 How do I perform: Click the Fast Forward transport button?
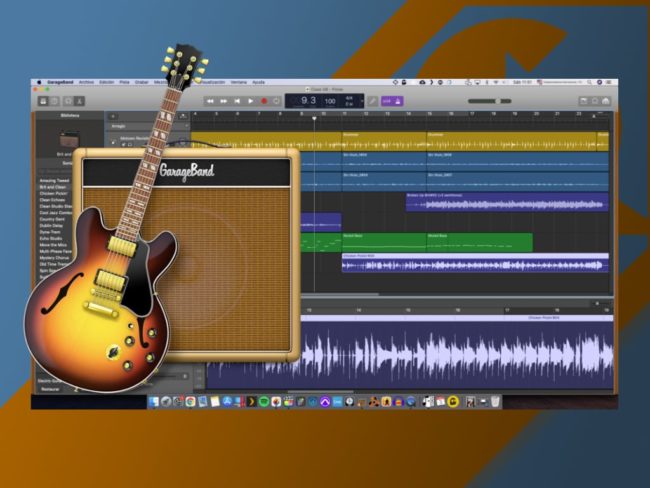coord(223,101)
